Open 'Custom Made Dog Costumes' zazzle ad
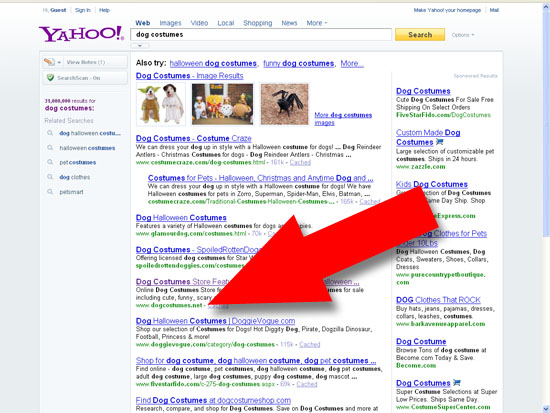 point(428,137)
